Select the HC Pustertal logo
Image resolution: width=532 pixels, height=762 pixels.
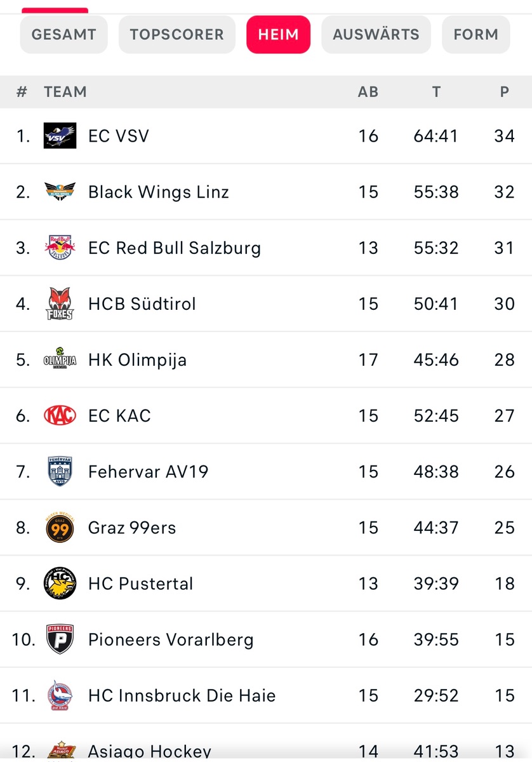(60, 584)
